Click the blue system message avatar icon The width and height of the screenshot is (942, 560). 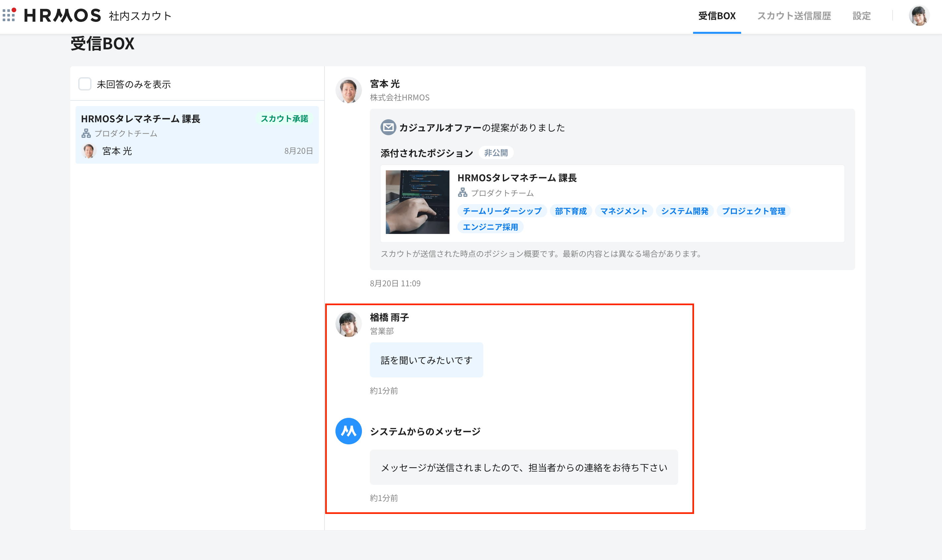[348, 431]
